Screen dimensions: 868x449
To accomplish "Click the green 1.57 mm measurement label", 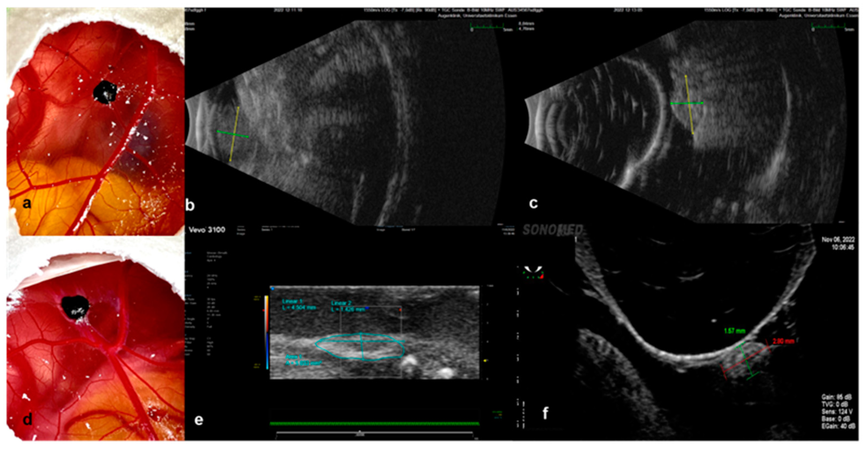I will click(x=735, y=331).
